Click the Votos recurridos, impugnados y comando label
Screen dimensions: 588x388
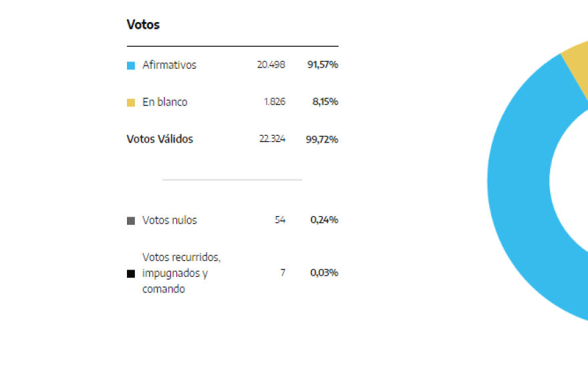(x=182, y=273)
